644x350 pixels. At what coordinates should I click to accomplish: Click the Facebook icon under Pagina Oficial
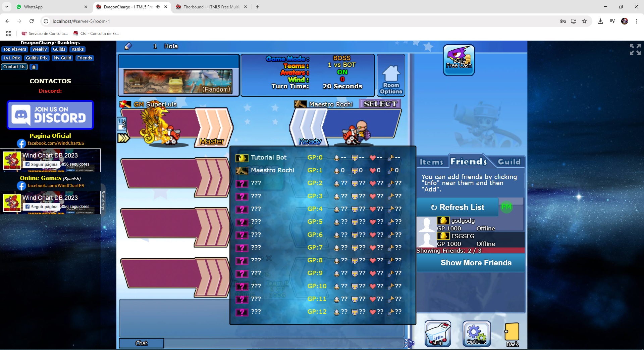click(21, 143)
